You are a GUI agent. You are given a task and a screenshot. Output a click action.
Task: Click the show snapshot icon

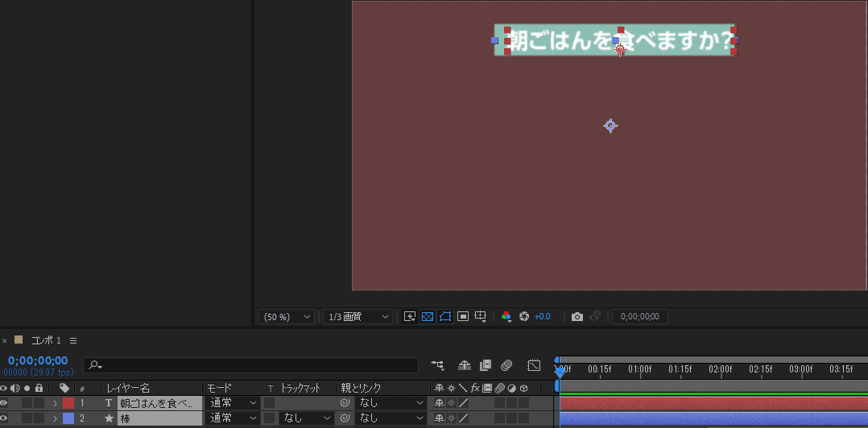(x=595, y=317)
